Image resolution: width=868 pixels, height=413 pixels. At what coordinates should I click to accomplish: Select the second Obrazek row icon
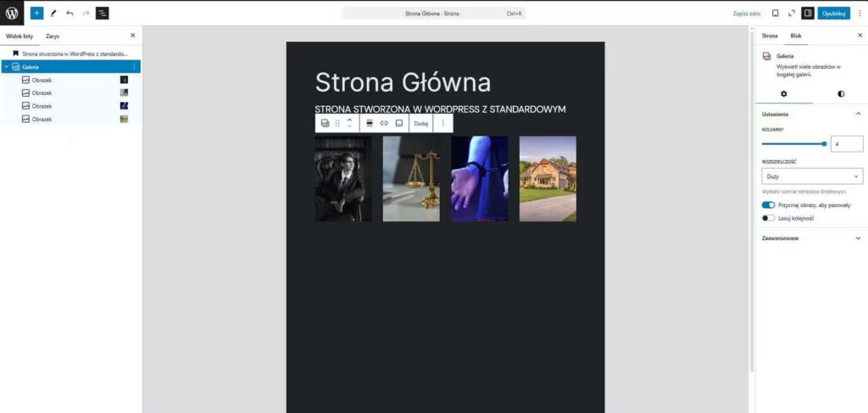(25, 93)
